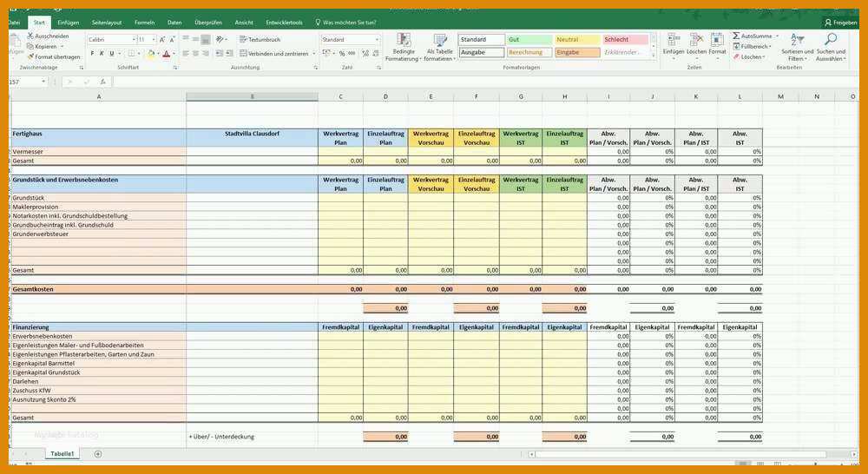Expand the Name Box dropdown
This screenshot has height=474, width=868.
click(x=43, y=82)
